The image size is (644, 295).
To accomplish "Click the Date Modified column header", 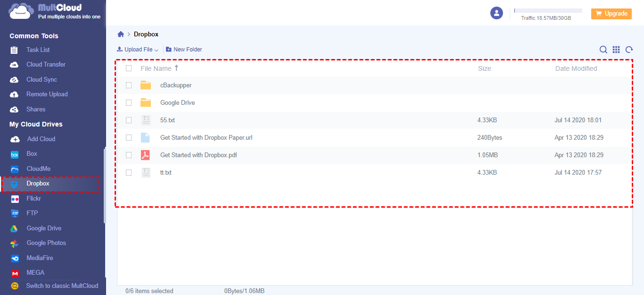I will 576,68.
